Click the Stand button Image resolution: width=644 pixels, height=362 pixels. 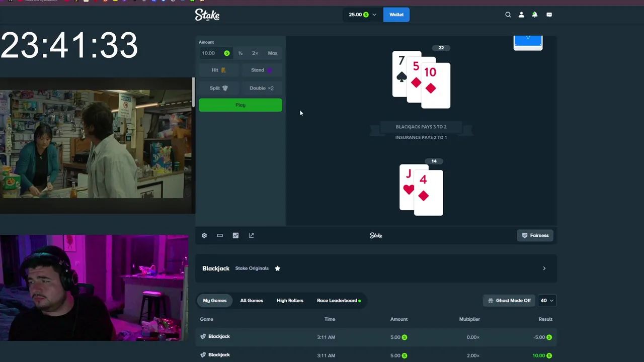262,70
